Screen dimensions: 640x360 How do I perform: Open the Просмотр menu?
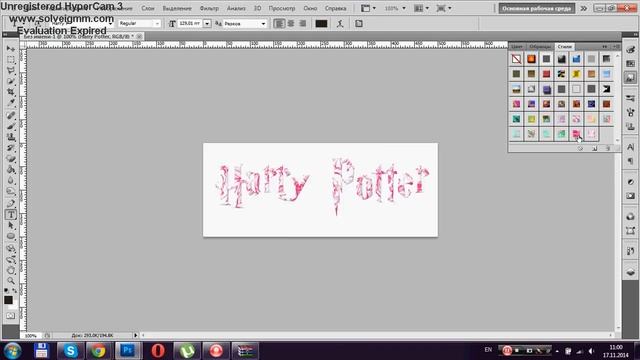(x=282, y=8)
